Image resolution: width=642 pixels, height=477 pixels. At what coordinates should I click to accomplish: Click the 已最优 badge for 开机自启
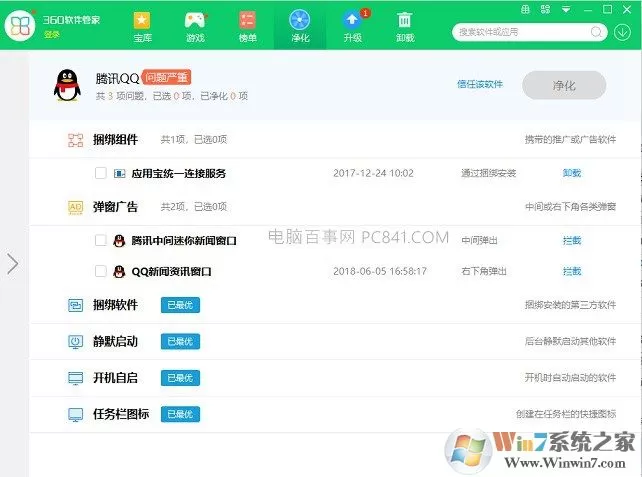(180, 378)
